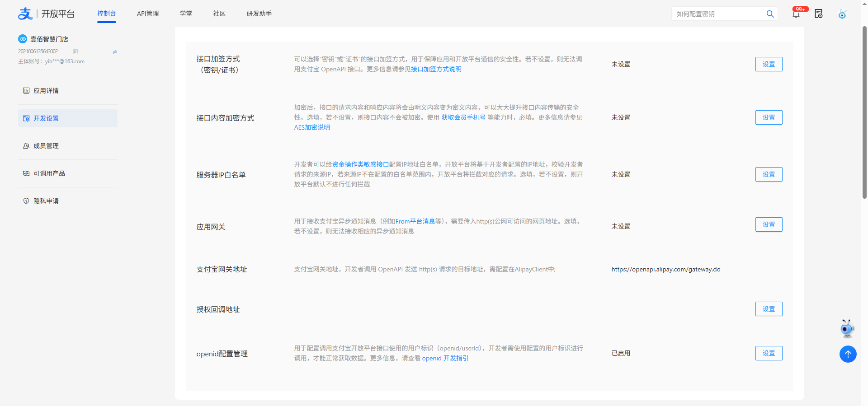Click the app name 壹佰智慧门店
The height and width of the screenshot is (406, 868).
[49, 39]
